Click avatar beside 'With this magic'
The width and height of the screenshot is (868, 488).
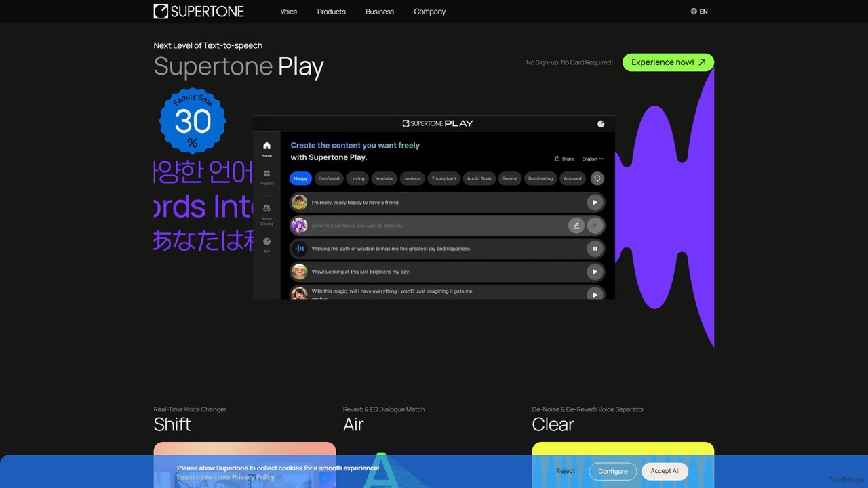[x=299, y=293]
